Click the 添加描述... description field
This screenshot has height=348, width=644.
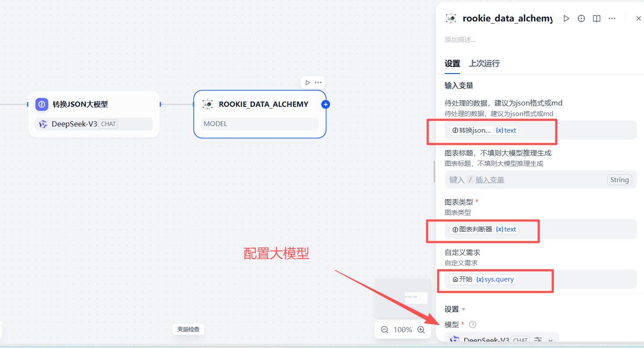[x=460, y=40]
